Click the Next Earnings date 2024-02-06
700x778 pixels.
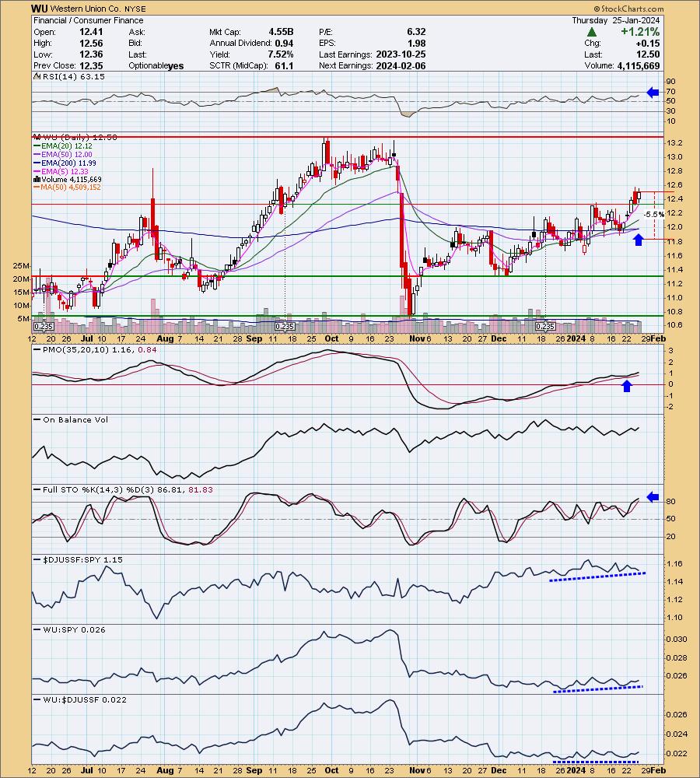[x=401, y=65]
